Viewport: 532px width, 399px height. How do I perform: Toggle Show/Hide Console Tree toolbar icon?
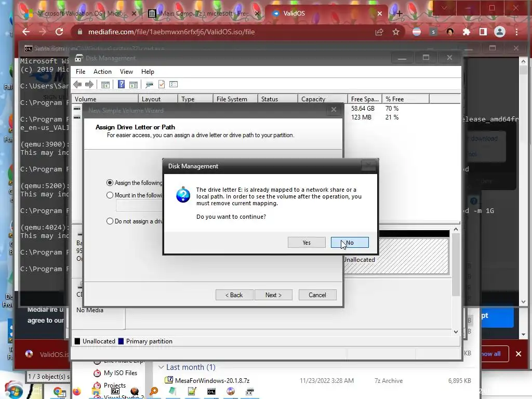coord(105,85)
